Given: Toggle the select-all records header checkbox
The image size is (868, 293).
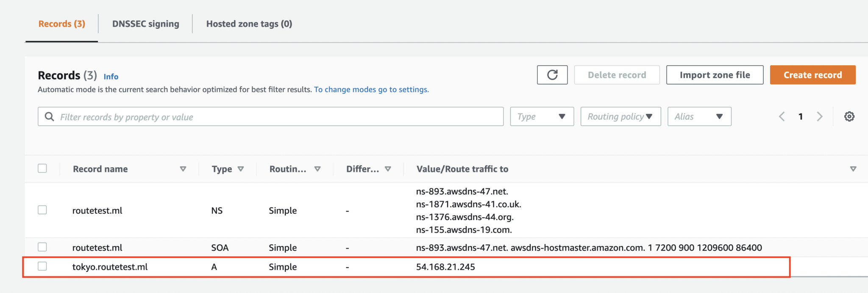Looking at the screenshot, I should [x=42, y=169].
